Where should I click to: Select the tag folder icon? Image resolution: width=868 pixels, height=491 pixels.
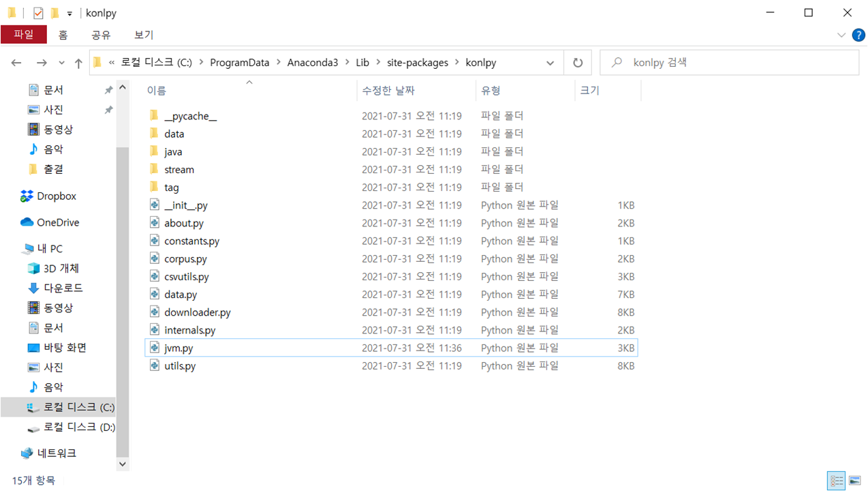pos(155,187)
